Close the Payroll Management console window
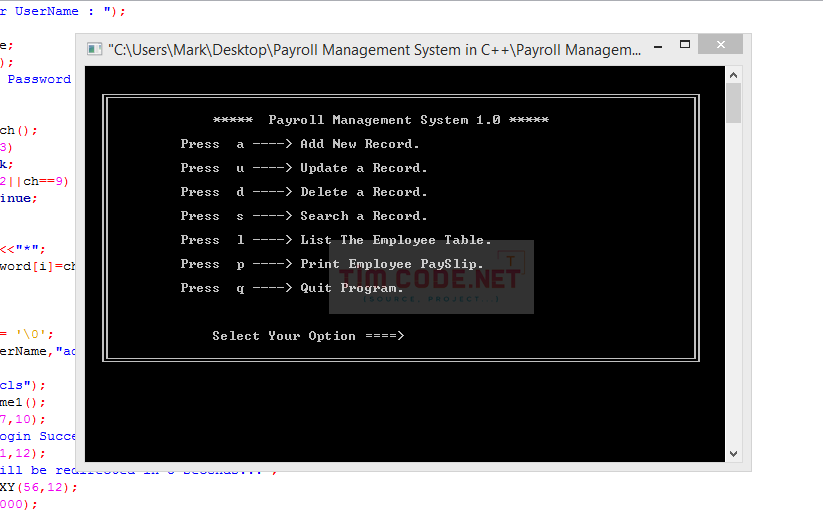The image size is (823, 514). coord(720,45)
